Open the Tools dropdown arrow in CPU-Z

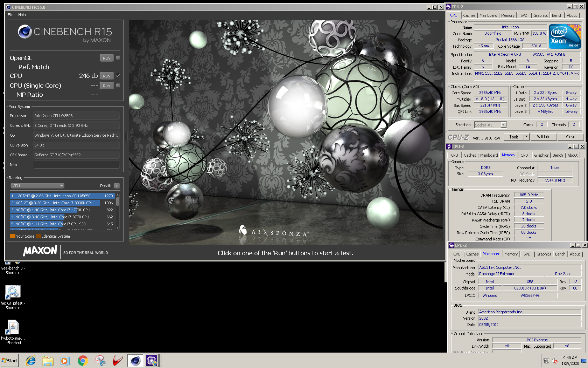tap(526, 137)
